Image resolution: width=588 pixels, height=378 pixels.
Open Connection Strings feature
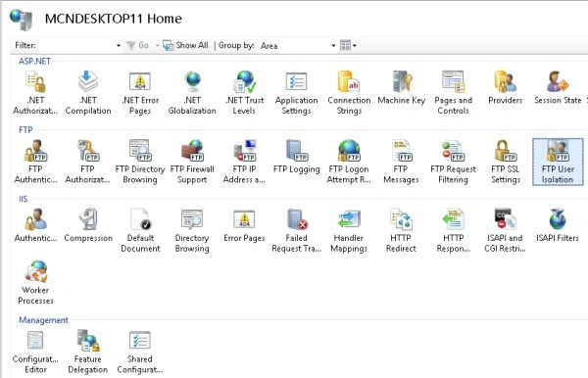point(349,92)
